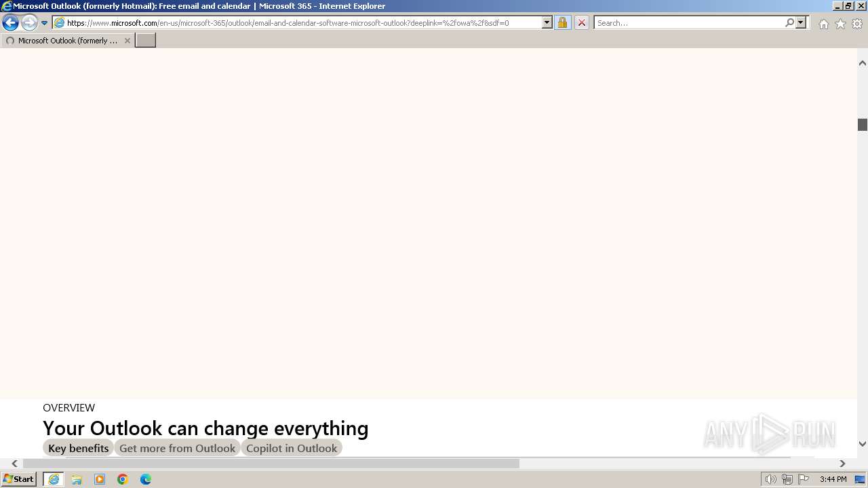This screenshot has width=868, height=488.
Task: Launch Microsoft Edge from the taskbar
Action: tap(146, 479)
